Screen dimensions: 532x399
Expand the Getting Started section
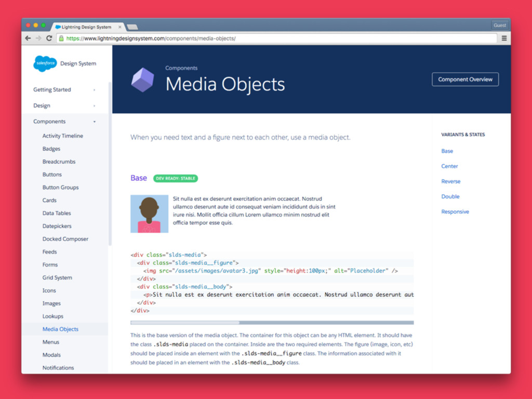pyautogui.click(x=64, y=89)
